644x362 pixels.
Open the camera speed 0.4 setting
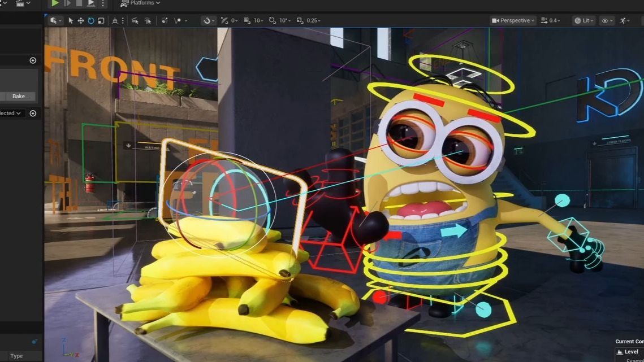(x=550, y=20)
